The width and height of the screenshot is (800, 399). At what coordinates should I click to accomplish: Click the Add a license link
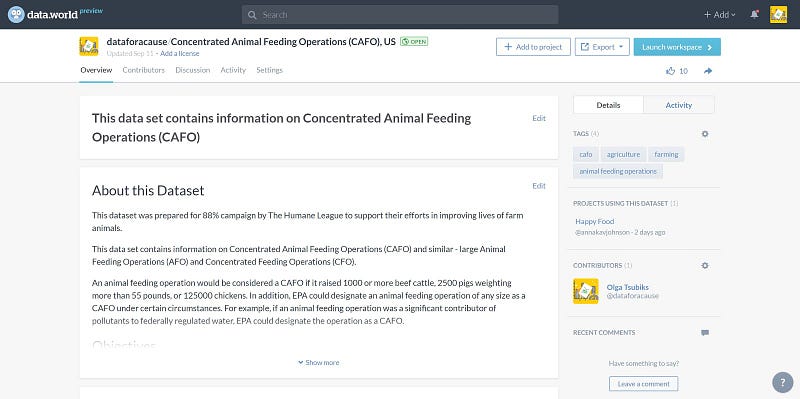180,54
